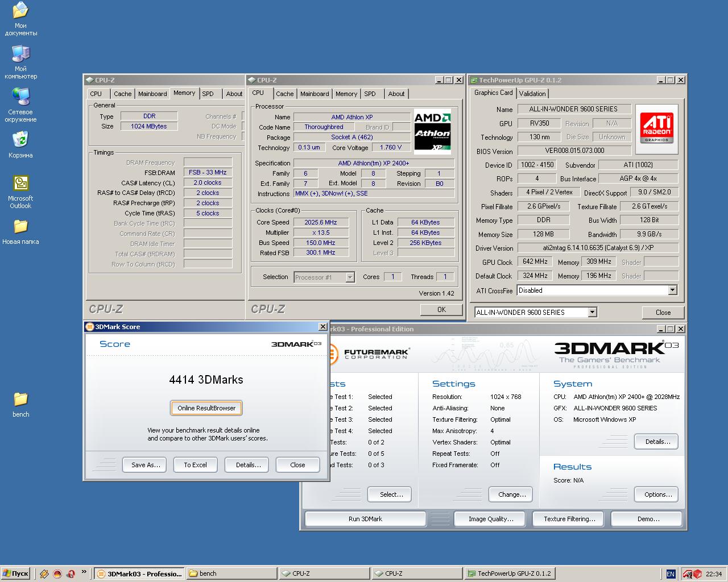Switch to TechPowerUp GPU-Z taskbar button
728x582 pixels.
[509, 573]
